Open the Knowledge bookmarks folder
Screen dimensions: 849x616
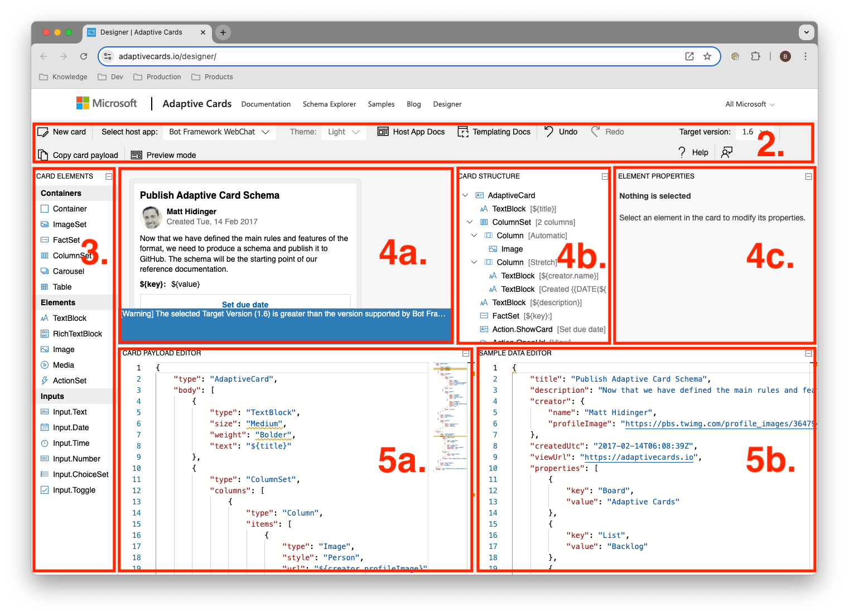pos(64,77)
